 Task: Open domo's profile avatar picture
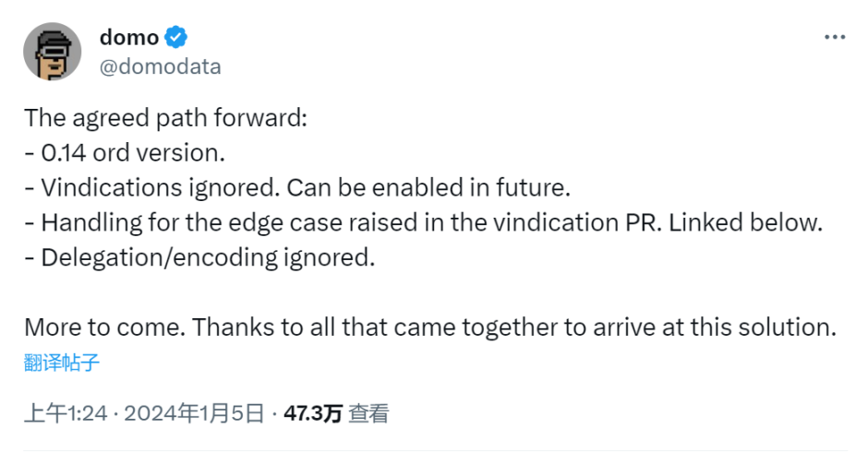(x=52, y=52)
